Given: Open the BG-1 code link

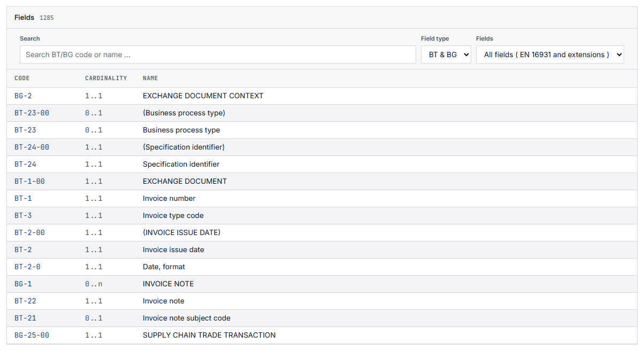Looking at the screenshot, I should click(23, 284).
